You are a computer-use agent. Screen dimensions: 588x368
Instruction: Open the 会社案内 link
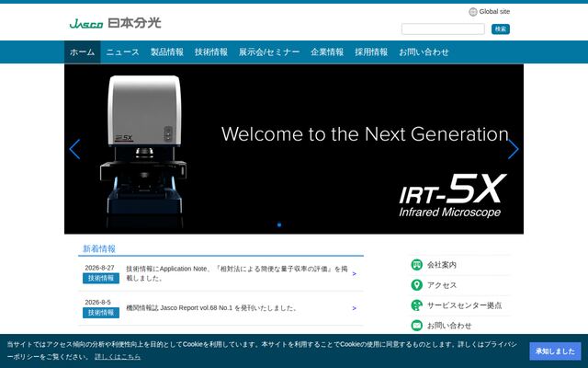pos(442,265)
